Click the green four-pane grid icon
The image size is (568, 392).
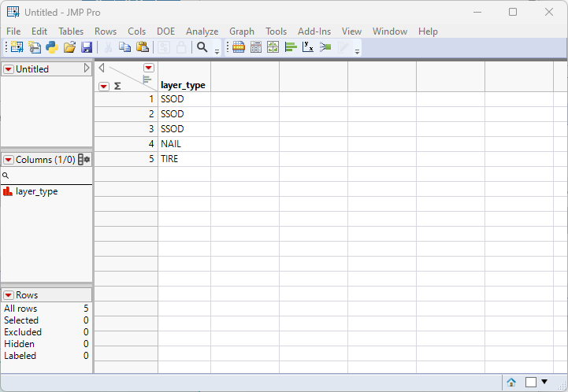coord(273,47)
